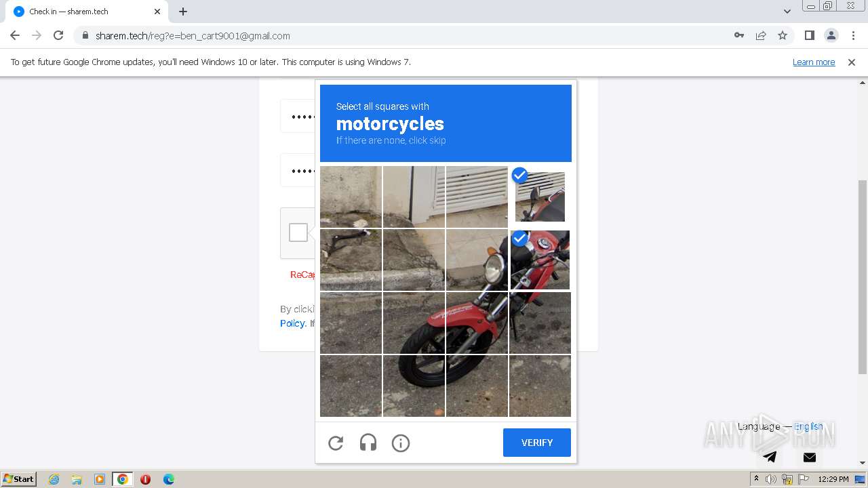Click the second password field
This screenshot has width=868, height=488.
click(x=298, y=170)
